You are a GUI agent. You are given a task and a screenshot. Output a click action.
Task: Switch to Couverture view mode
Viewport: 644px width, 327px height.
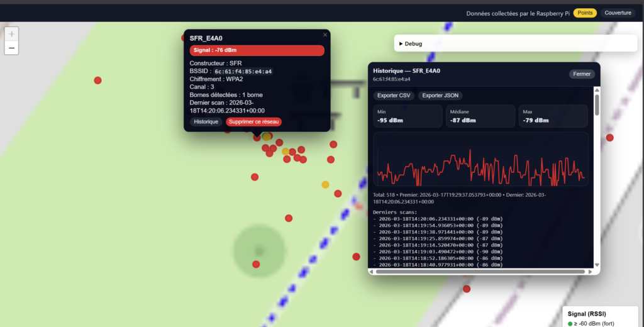618,13
